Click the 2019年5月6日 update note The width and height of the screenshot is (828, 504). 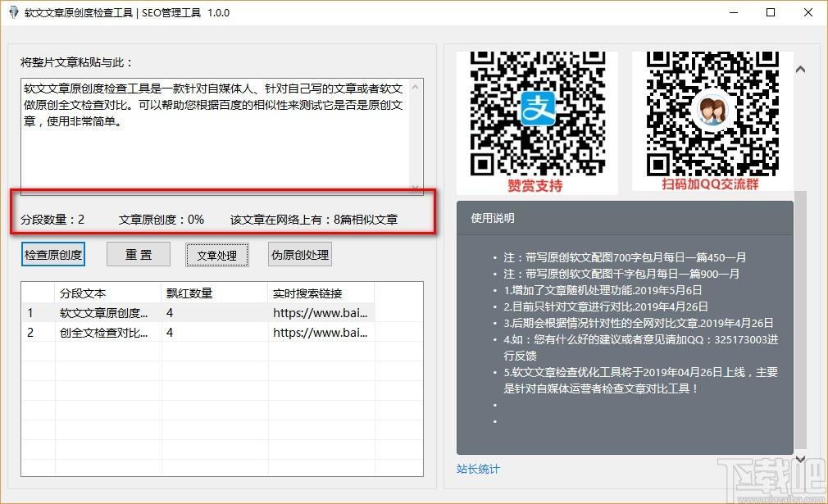coord(603,290)
